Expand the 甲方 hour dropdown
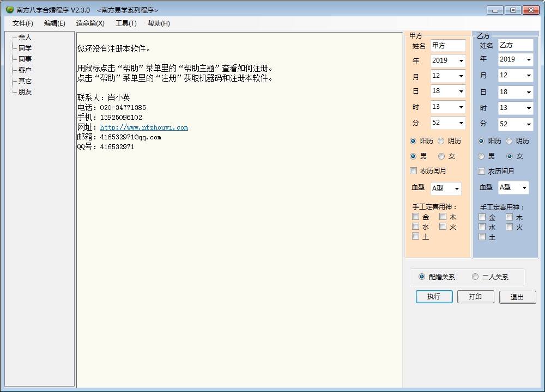Screen dimensions: 545x392 [x=461, y=107]
